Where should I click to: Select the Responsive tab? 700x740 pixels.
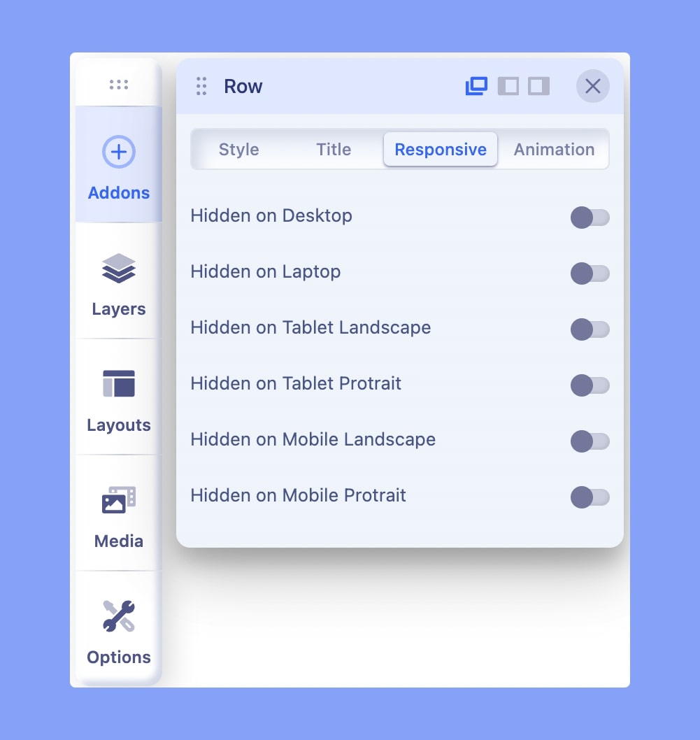pos(441,150)
